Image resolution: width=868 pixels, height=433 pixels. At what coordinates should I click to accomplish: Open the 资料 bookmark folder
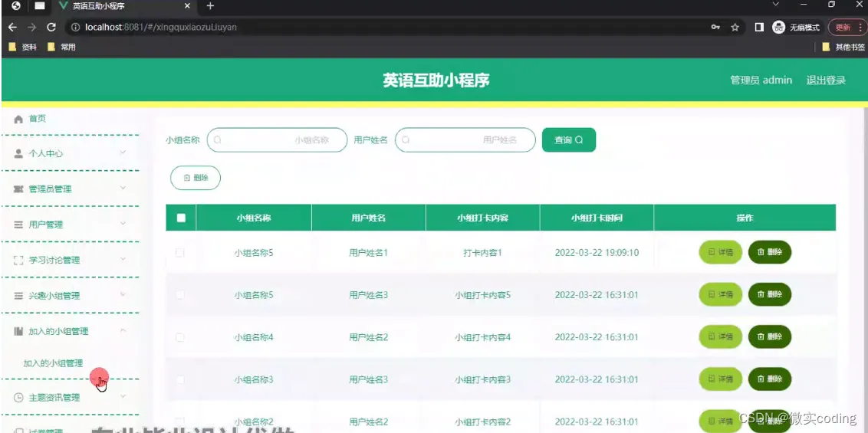[23, 47]
